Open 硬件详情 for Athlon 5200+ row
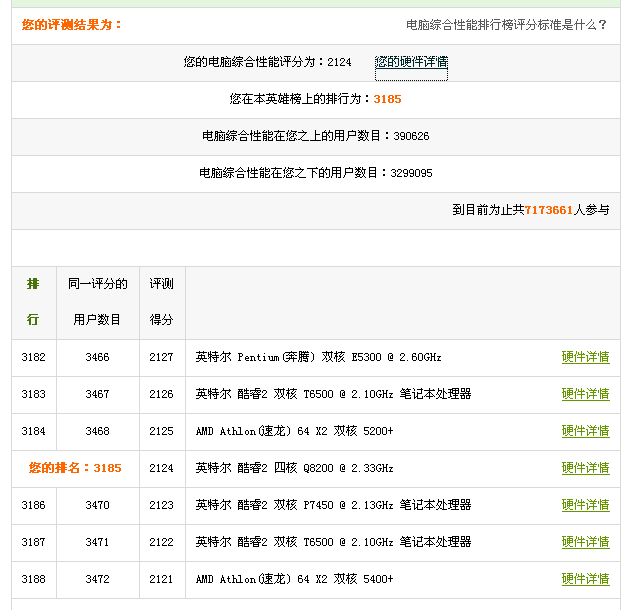 585,431
